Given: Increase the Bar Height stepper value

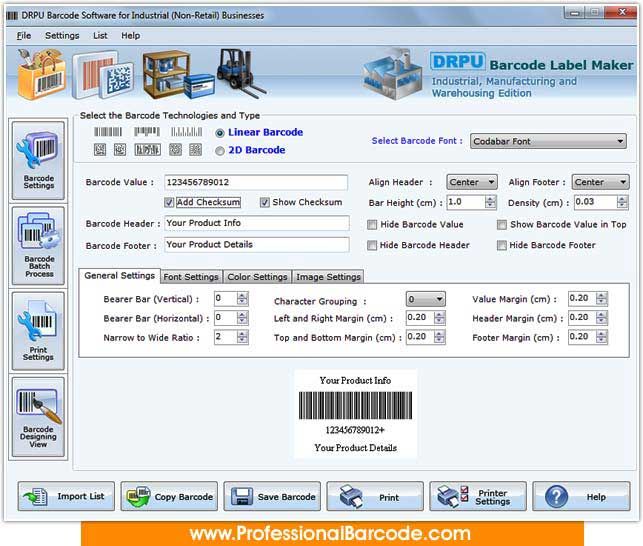Looking at the screenshot, I should coord(490,199).
